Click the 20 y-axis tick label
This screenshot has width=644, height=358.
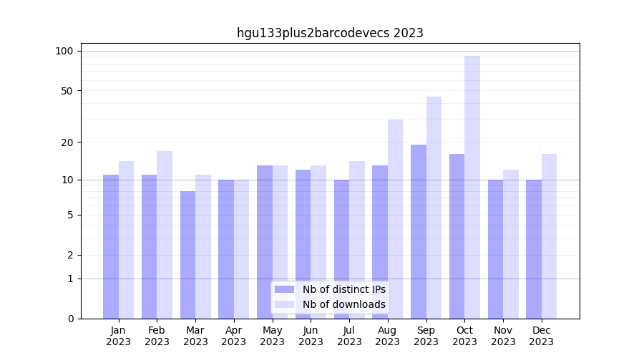pos(67,142)
